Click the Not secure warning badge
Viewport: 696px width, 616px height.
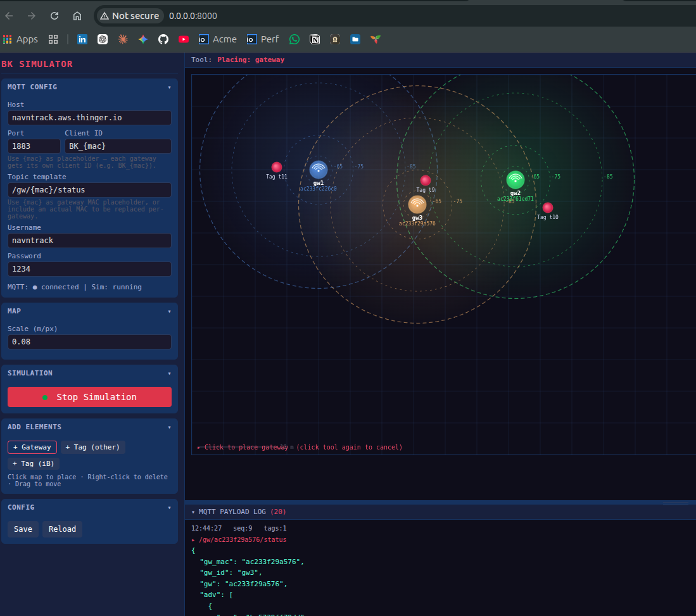pos(129,16)
